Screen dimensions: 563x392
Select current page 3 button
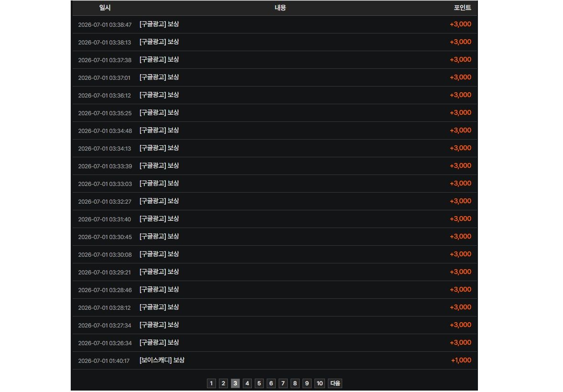(235, 383)
